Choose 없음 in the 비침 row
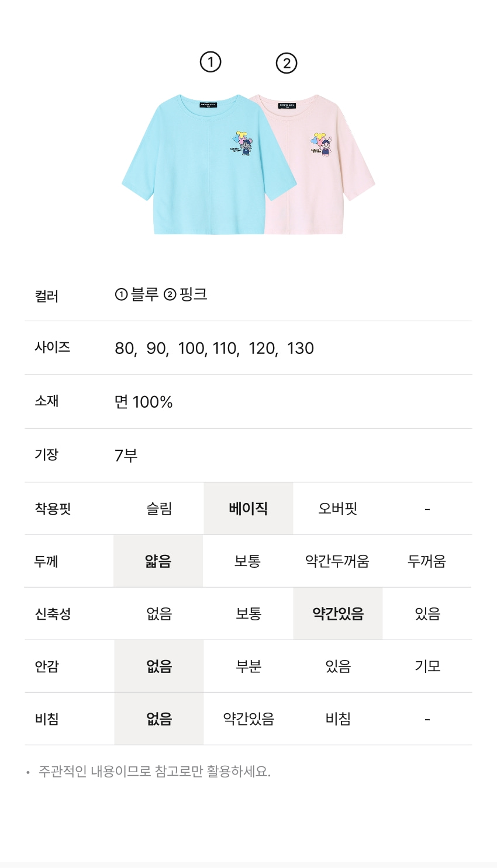Image resolution: width=497 pixels, height=868 pixels. (159, 719)
